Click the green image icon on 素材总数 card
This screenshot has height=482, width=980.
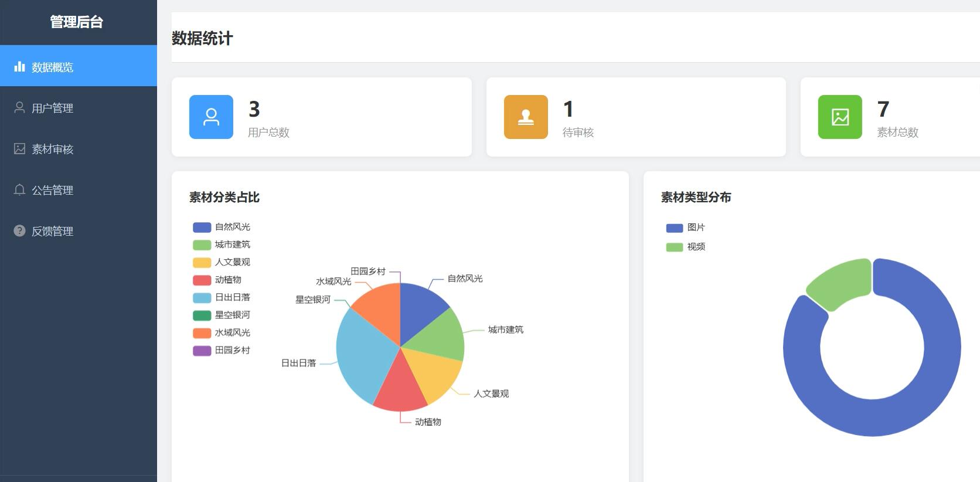(840, 117)
